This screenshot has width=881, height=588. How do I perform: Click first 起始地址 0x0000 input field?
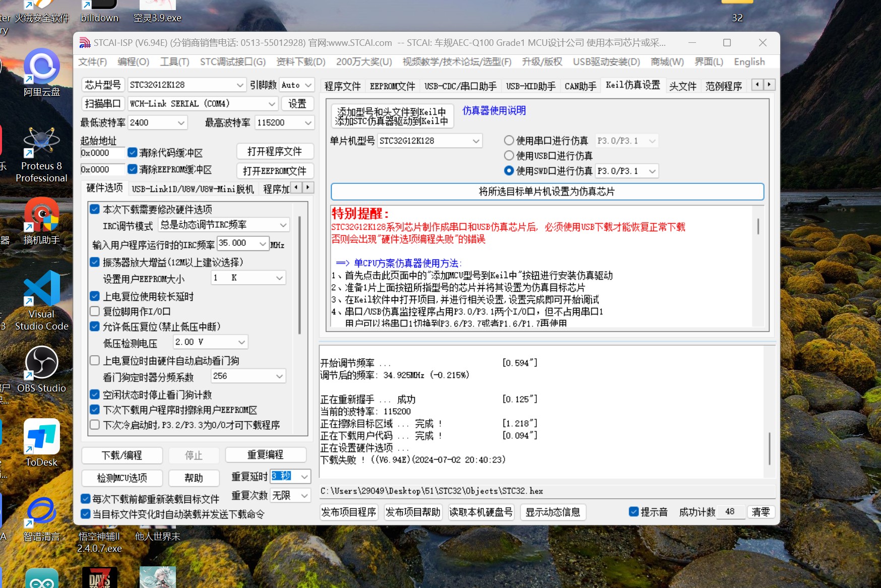tap(102, 153)
